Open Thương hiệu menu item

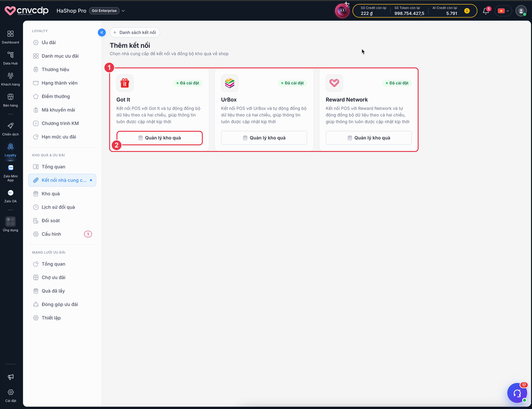click(62, 69)
